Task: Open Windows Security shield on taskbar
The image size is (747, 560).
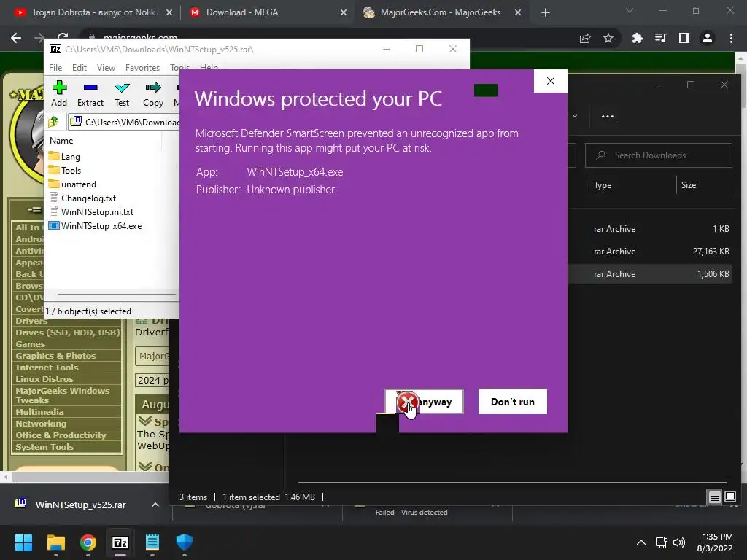Action: click(x=185, y=542)
